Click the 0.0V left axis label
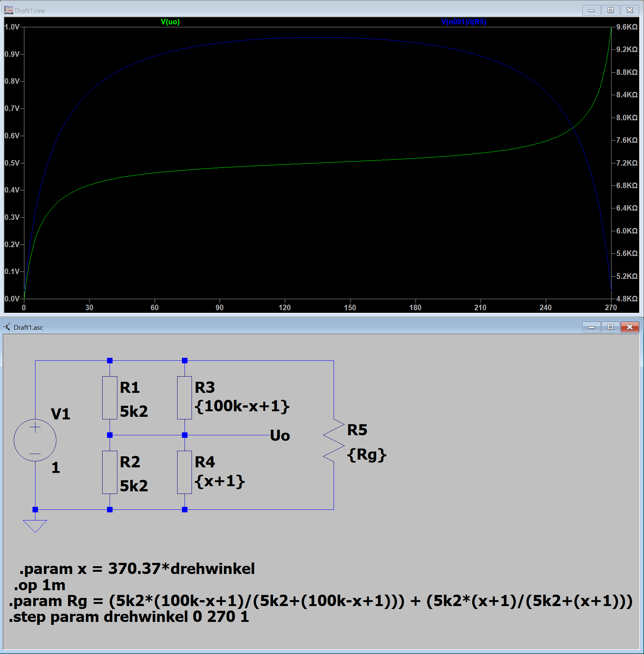The height and width of the screenshot is (654, 644). pyautogui.click(x=12, y=299)
